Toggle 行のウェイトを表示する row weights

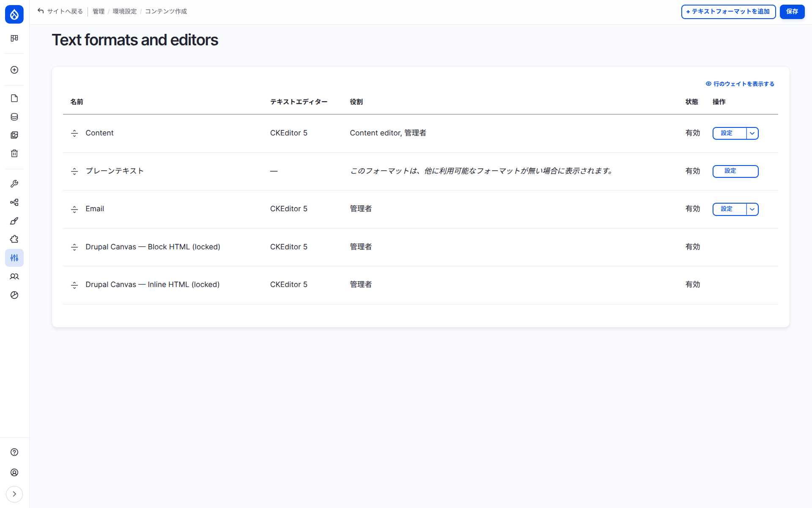point(739,84)
